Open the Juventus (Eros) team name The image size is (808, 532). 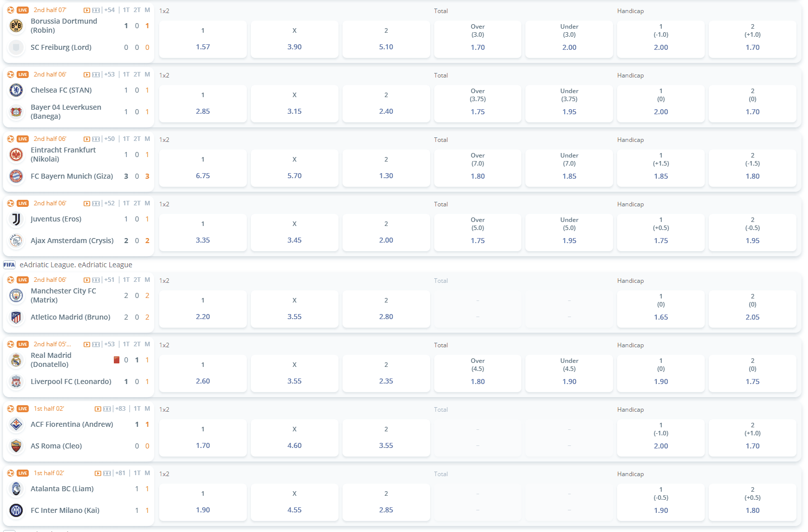click(x=56, y=219)
